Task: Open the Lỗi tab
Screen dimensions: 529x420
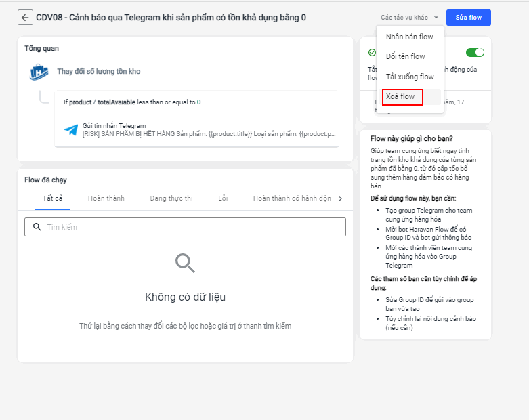Action: (223, 198)
